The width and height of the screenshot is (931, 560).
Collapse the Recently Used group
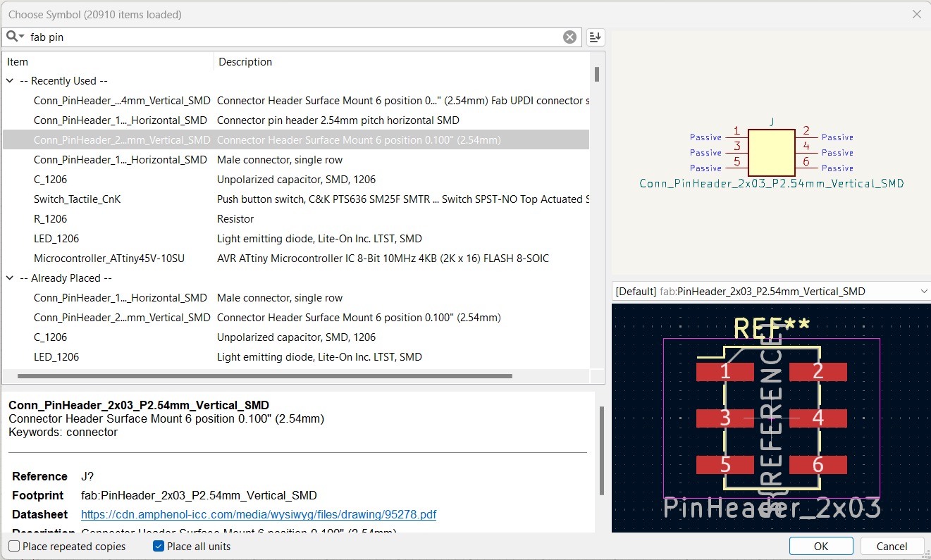pos(10,81)
